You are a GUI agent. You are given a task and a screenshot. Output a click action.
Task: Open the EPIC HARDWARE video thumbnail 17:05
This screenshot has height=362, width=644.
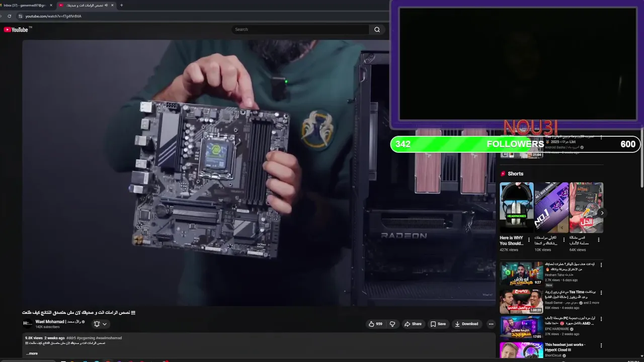(521, 328)
